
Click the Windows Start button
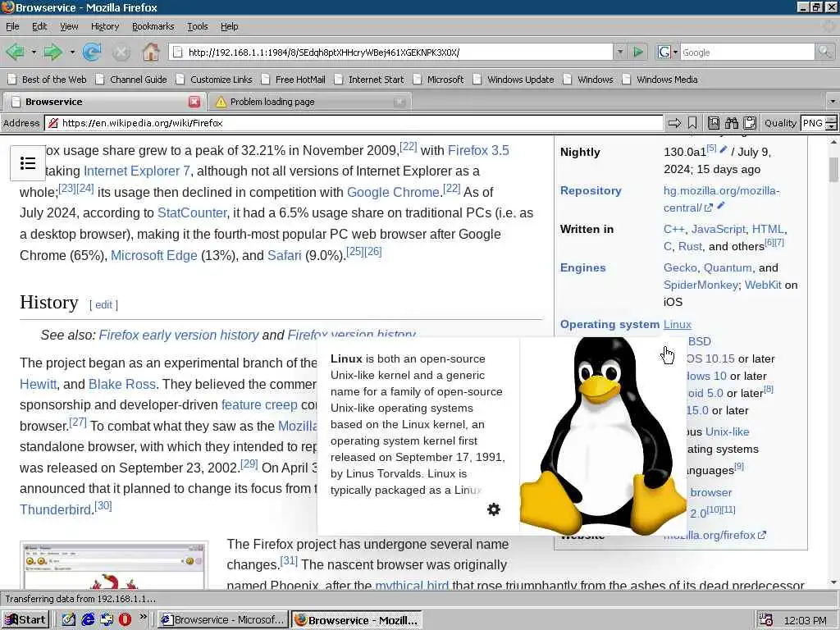point(25,620)
